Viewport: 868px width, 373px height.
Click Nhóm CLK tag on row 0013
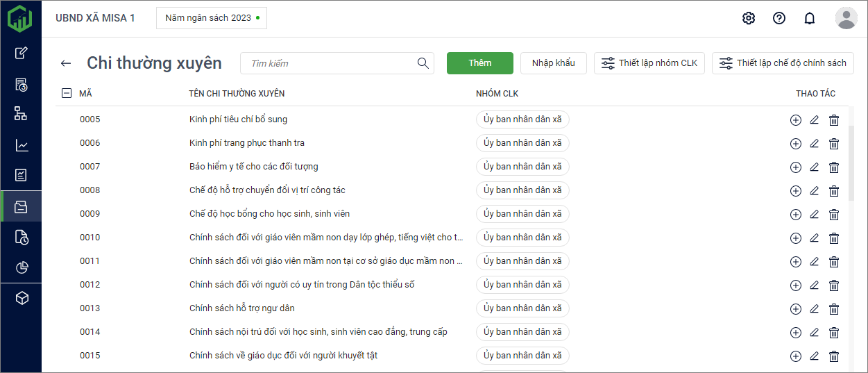522,308
